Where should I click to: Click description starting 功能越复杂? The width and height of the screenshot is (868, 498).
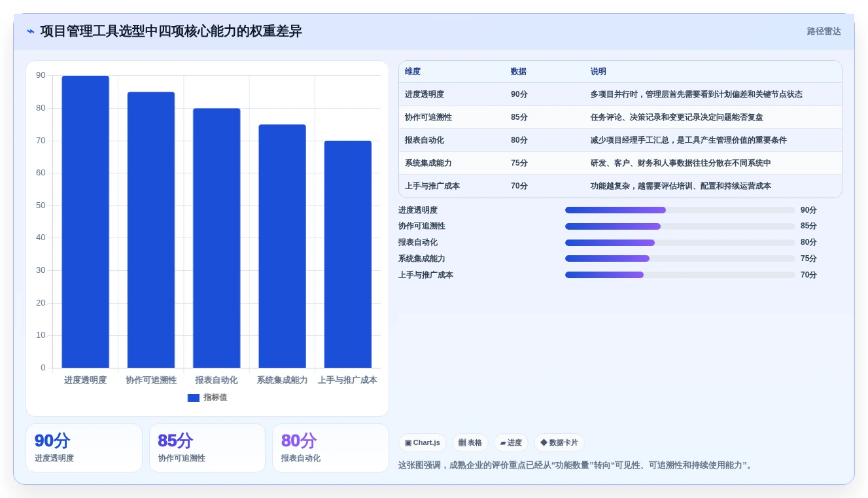tap(681, 187)
